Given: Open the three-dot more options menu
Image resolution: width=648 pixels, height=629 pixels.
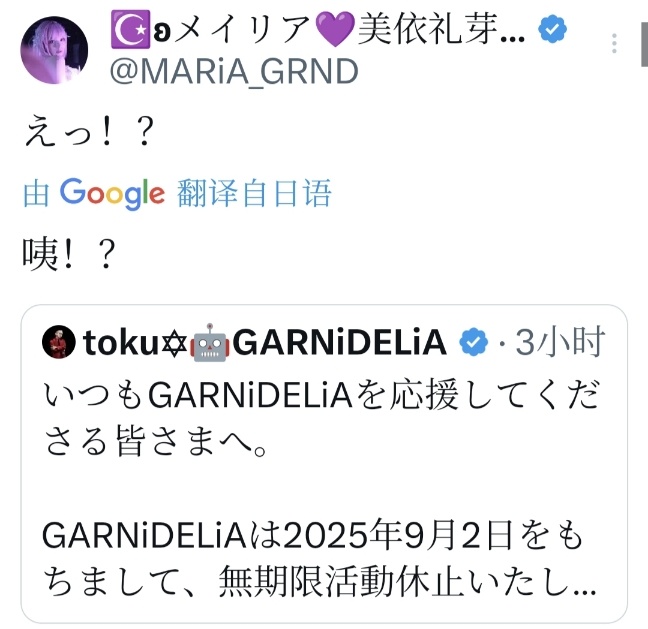Looking at the screenshot, I should click(x=615, y=43).
